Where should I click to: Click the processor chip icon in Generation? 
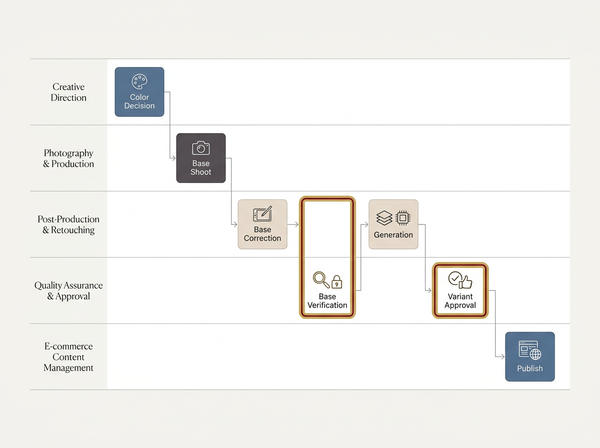click(x=403, y=218)
